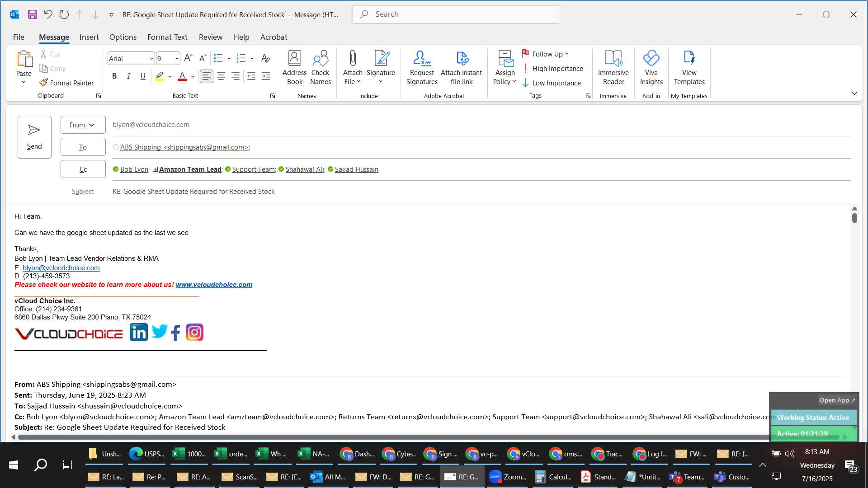Send the email message
The height and width of the screenshot is (488, 868).
click(x=34, y=137)
